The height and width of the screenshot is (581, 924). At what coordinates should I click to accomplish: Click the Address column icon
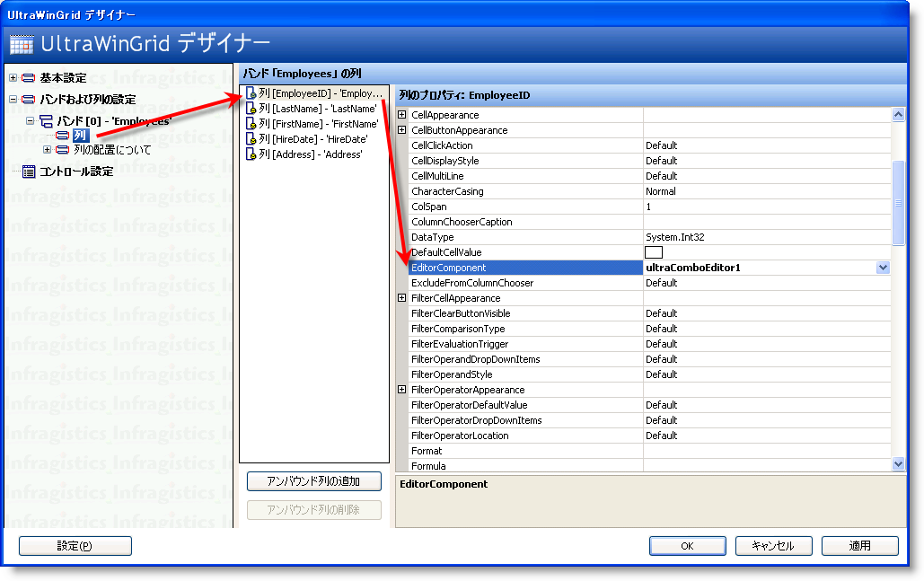point(251,154)
